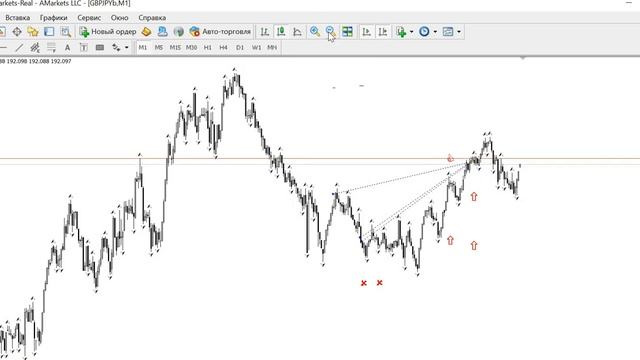
Task: Click the periods clock icon
Action: tap(424, 31)
